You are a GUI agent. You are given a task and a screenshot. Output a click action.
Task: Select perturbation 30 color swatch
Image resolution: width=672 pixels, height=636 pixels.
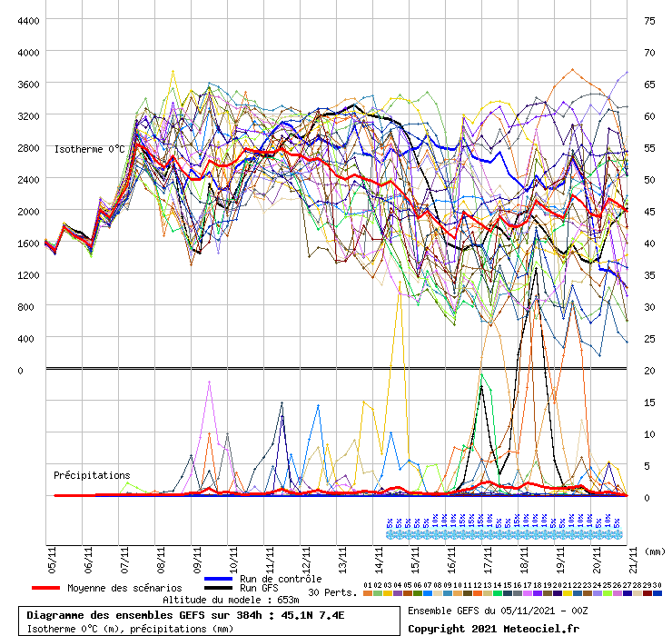pyautogui.click(x=657, y=593)
